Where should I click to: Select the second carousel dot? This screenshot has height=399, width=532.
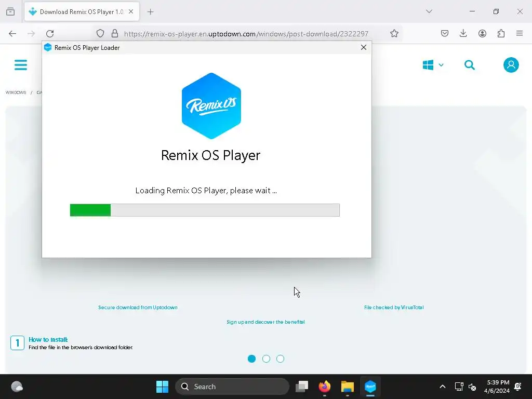(266, 358)
